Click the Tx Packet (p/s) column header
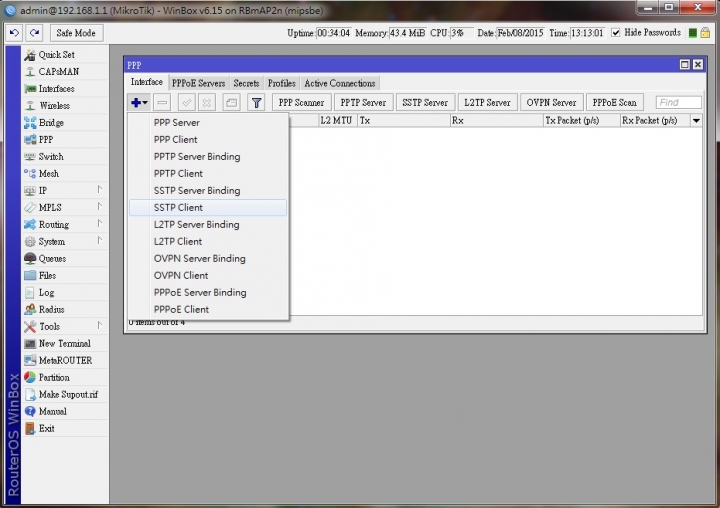This screenshot has width=720, height=508. tap(581, 121)
